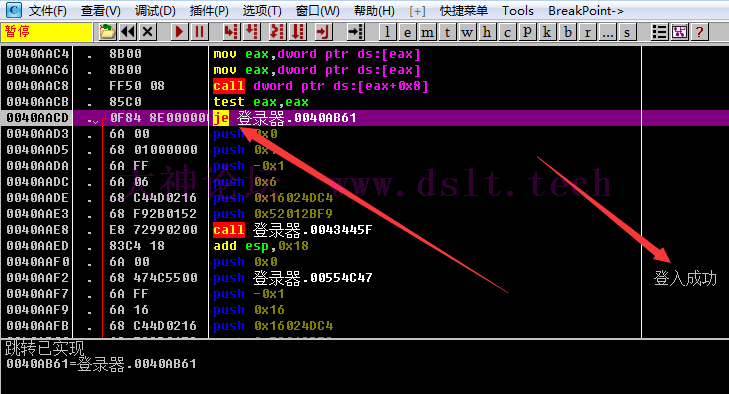This screenshot has width=729, height=394.
Task: Open appearance options grid icon
Action: (680, 32)
